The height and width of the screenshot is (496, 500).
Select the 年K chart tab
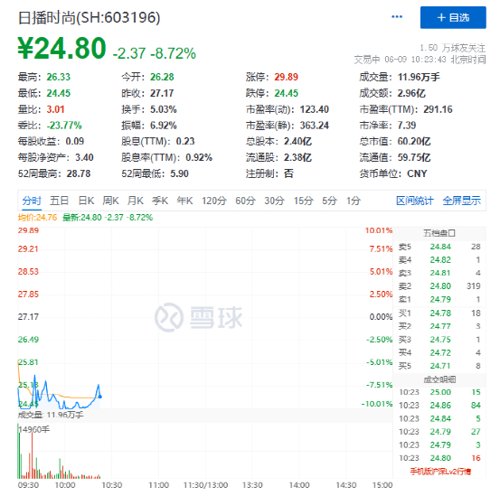click(x=185, y=201)
